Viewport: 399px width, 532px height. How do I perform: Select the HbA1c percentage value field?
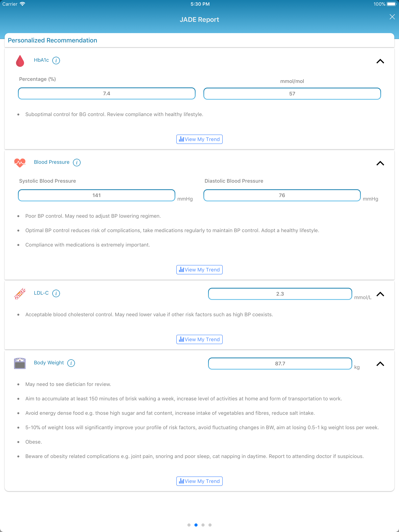point(107,93)
